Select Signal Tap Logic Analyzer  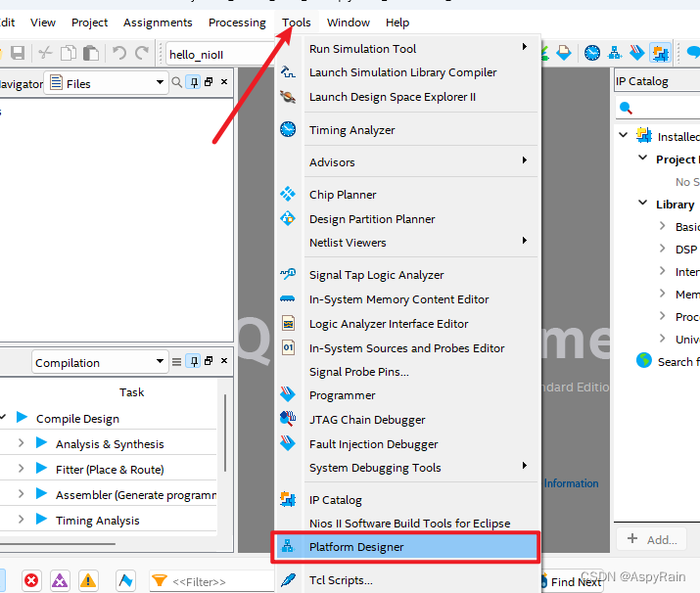point(405,275)
